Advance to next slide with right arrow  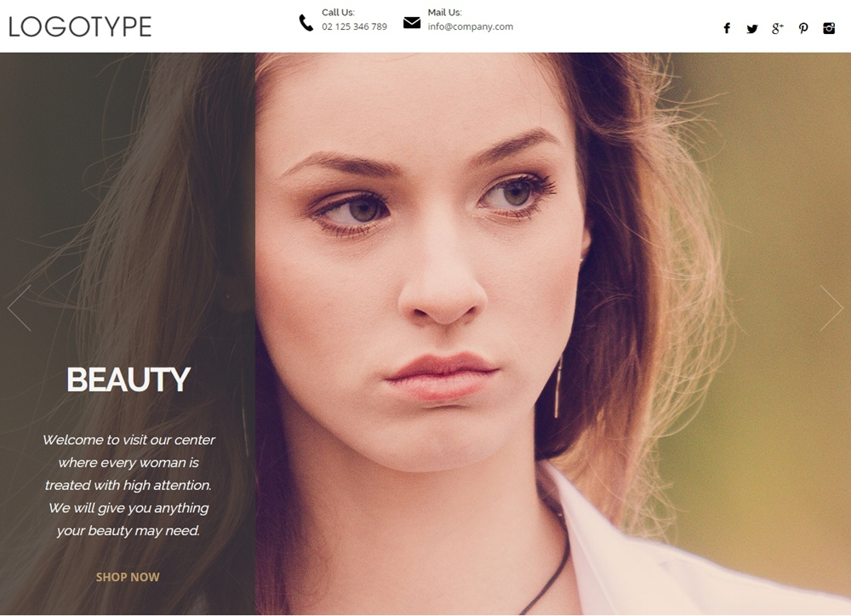point(831,308)
